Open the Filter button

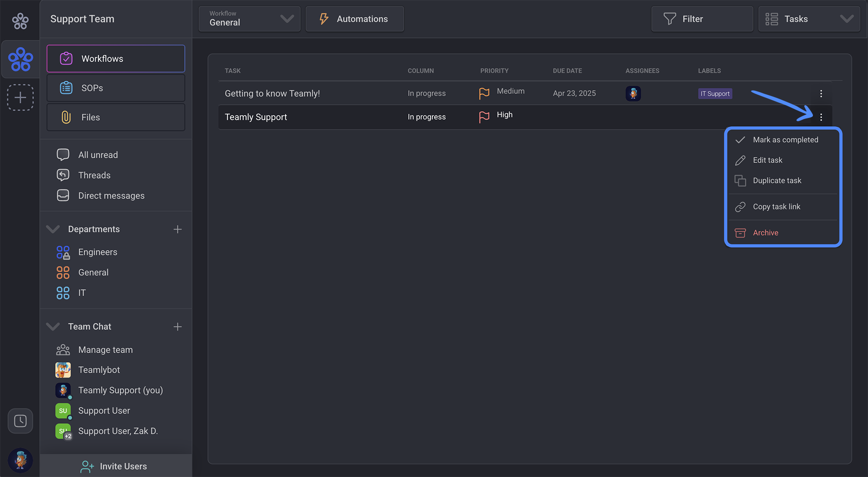(x=702, y=19)
